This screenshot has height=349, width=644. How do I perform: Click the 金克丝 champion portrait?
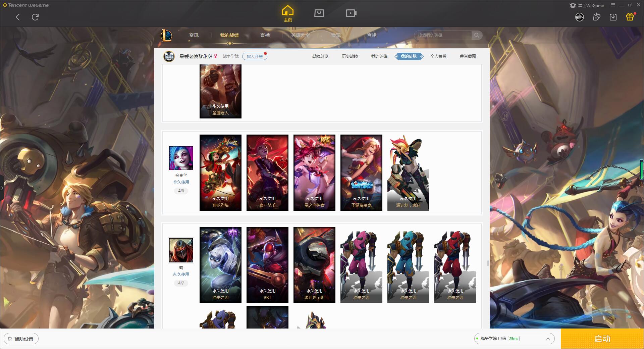(181, 158)
